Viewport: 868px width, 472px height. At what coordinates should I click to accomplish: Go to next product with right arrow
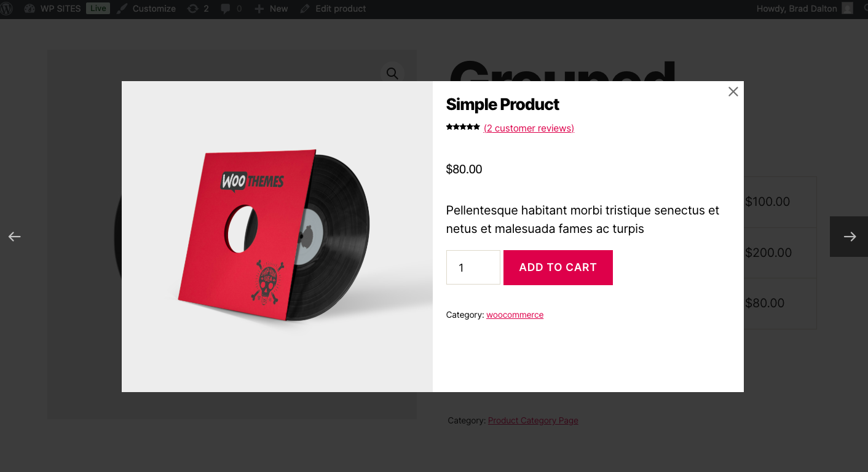849,237
